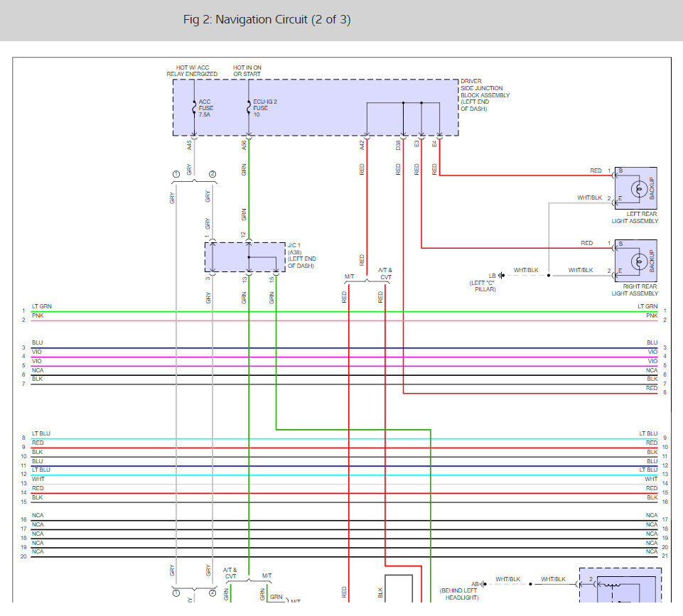Viewport: 683px width, 616px height.
Task: Click the backup lamp symbol in Right Rear Light Assembly
Action: (639, 262)
